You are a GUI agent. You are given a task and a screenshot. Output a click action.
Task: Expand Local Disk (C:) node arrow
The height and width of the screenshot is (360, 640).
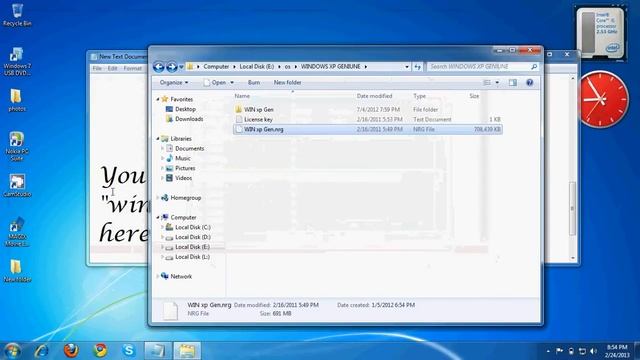click(x=162, y=227)
